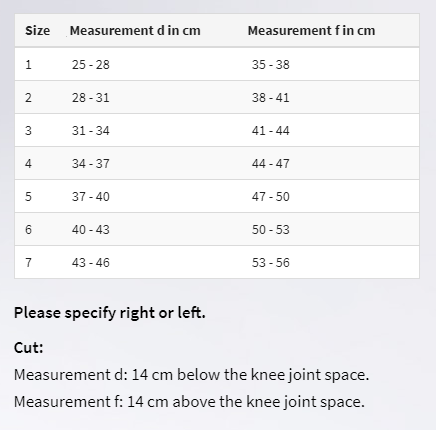The width and height of the screenshot is (436, 430).
Task: Click the Size column header
Action: (38, 31)
